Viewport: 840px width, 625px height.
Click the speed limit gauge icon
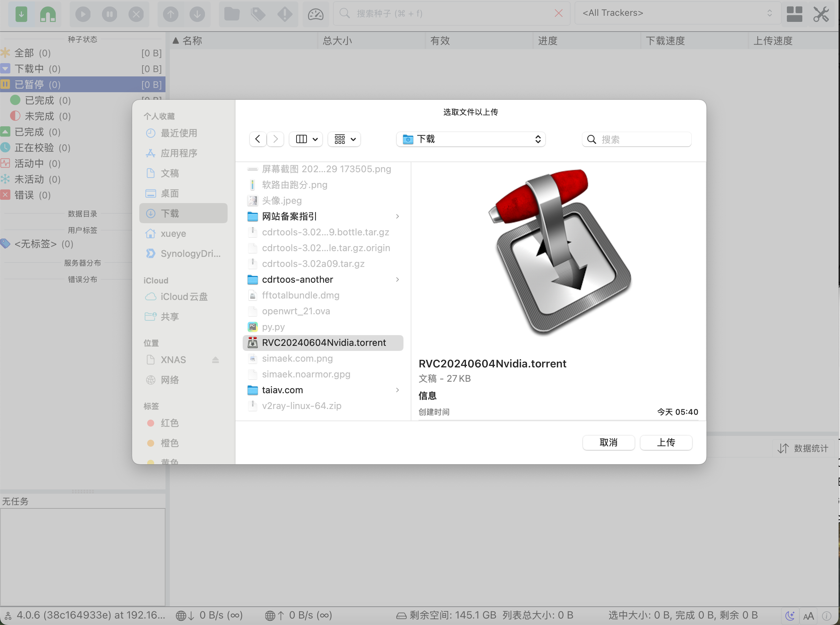315,14
